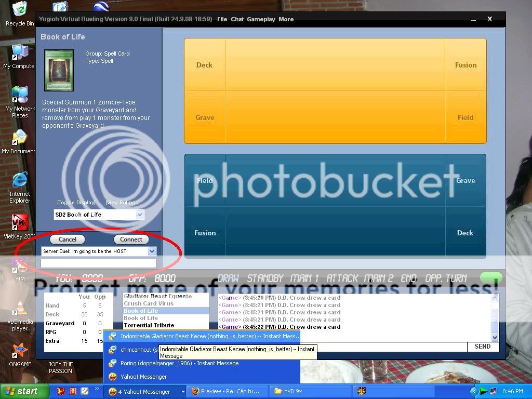Viewport: 532px width, 399px height.
Task: Click the SEND button
Action: [483, 347]
